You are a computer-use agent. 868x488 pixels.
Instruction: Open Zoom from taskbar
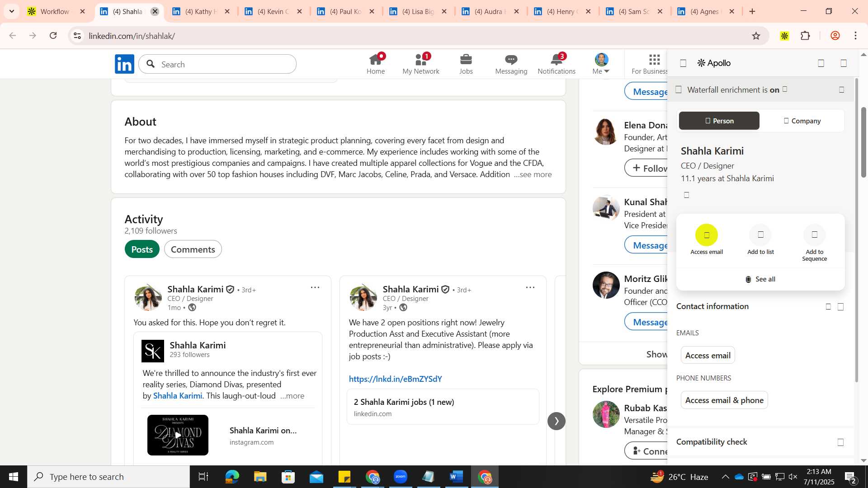tap(401, 477)
